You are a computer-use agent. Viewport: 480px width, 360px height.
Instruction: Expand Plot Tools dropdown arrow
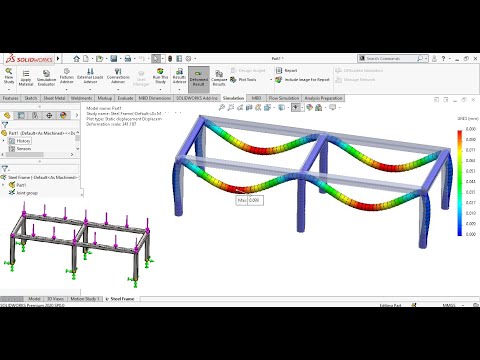click(271, 80)
